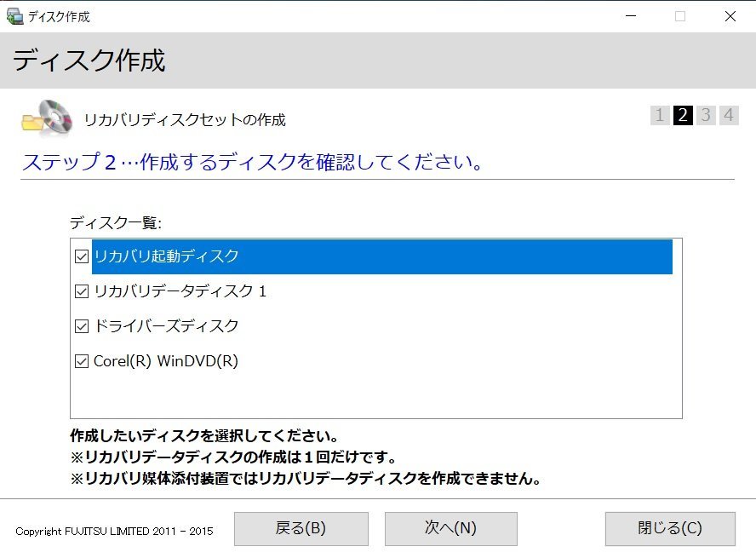This screenshot has height=558, width=756.
Task: Select the リカバリ起動ディスク list row
Action: click(382, 256)
